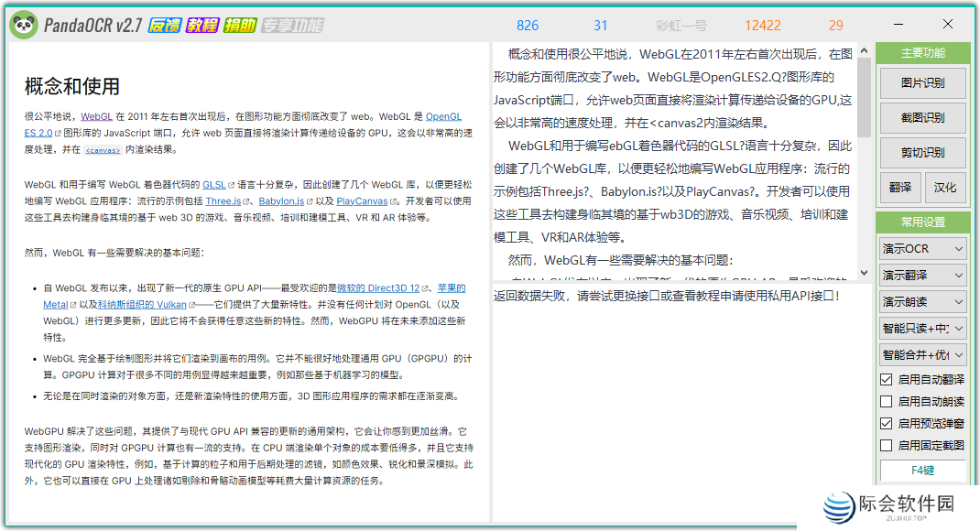Enable the 启用自动朗读 auto-read checkbox
The width and height of the screenshot is (980, 531).
887,399
